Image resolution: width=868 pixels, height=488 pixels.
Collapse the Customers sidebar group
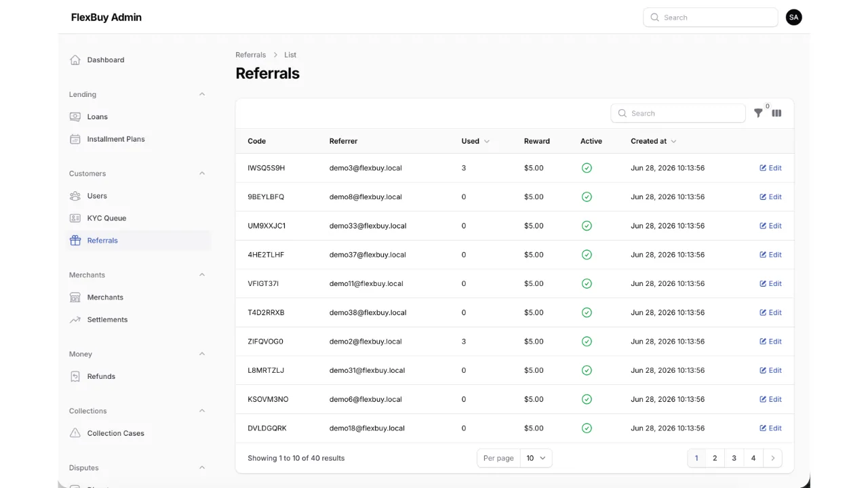pyautogui.click(x=202, y=174)
